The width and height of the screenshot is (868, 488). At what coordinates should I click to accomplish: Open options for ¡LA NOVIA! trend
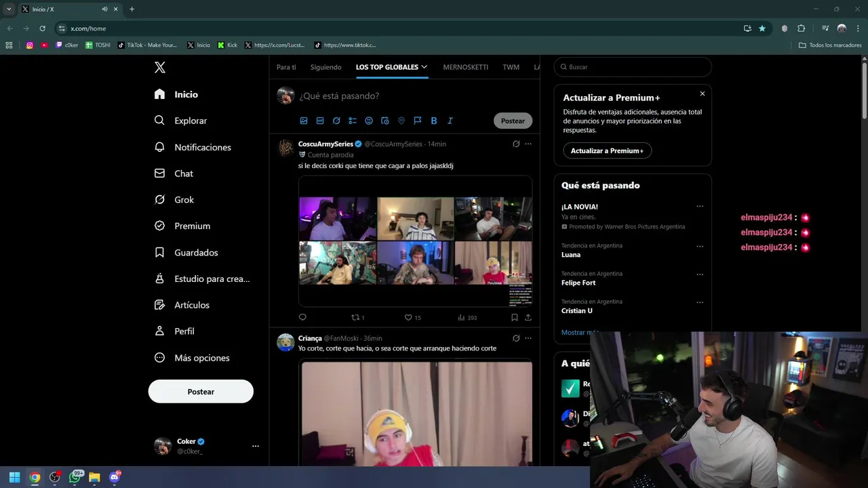pyautogui.click(x=700, y=207)
